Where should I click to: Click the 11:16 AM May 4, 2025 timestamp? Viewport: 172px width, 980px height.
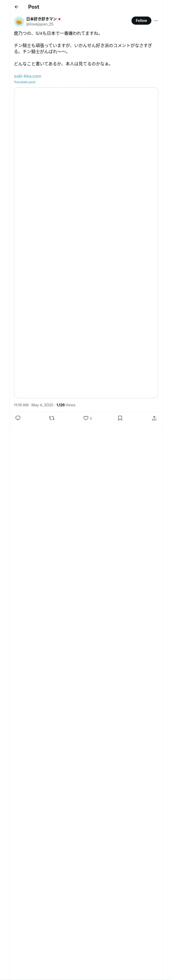(x=34, y=405)
